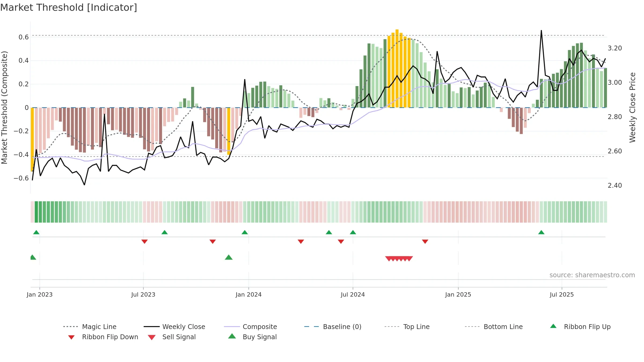Click the Jul 2024 x-axis label

[353, 294]
